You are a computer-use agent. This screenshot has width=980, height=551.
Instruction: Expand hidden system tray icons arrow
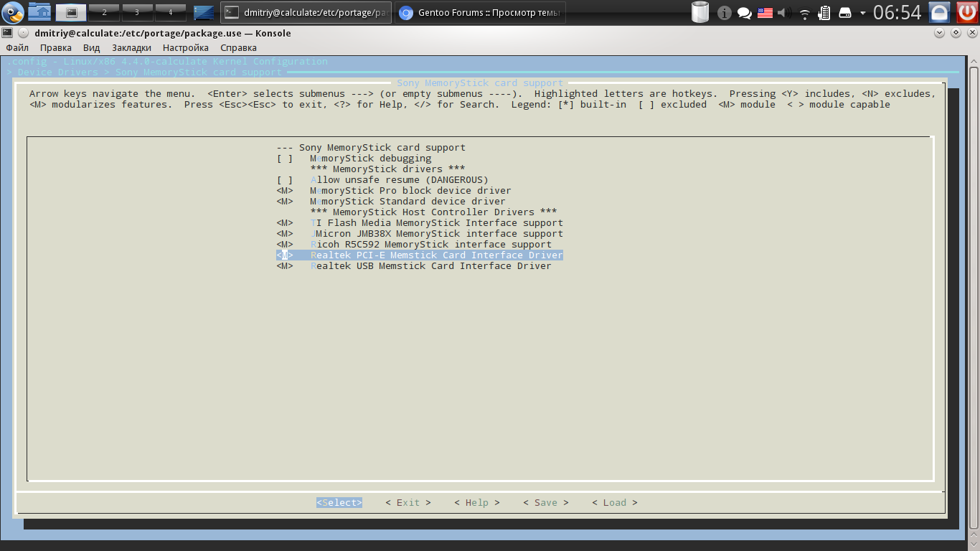(862, 13)
